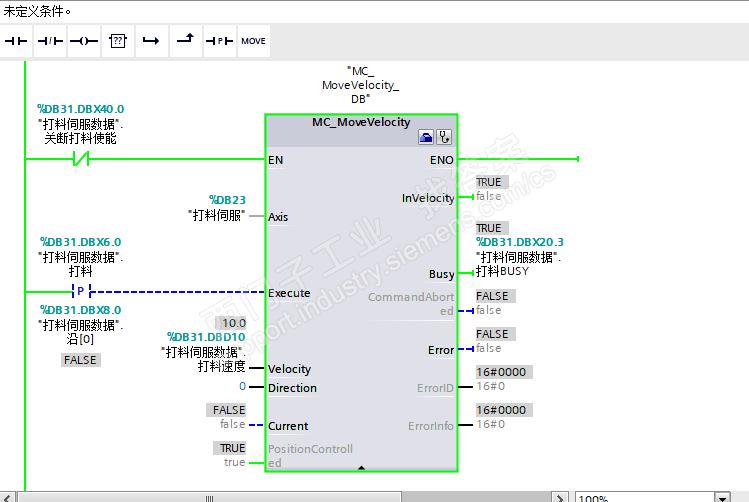
Task: Click the horizontal scrollbar thumb
Action: tap(209, 498)
